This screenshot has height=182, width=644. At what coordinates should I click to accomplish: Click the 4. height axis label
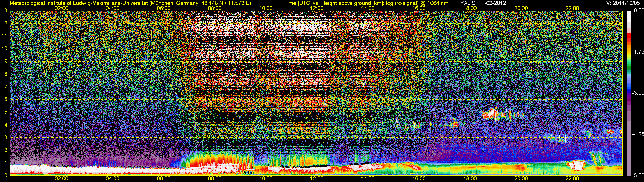tap(6, 125)
